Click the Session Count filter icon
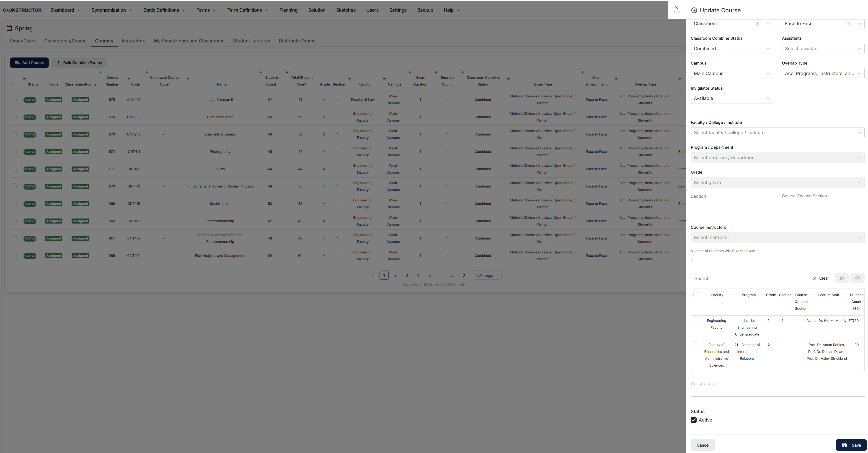The height and width of the screenshot is (453, 868). pyautogui.click(x=436, y=73)
